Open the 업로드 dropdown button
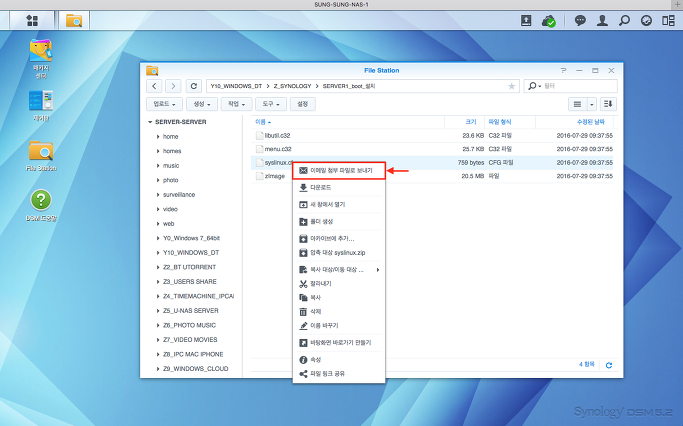Image resolution: width=683 pixels, height=426 pixels. pyautogui.click(x=164, y=104)
